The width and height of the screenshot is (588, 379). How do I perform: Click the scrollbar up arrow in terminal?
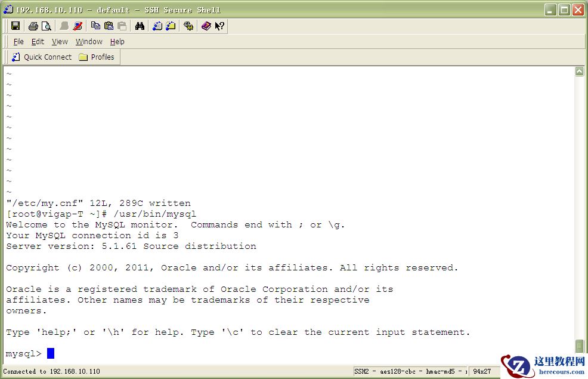tap(580, 71)
